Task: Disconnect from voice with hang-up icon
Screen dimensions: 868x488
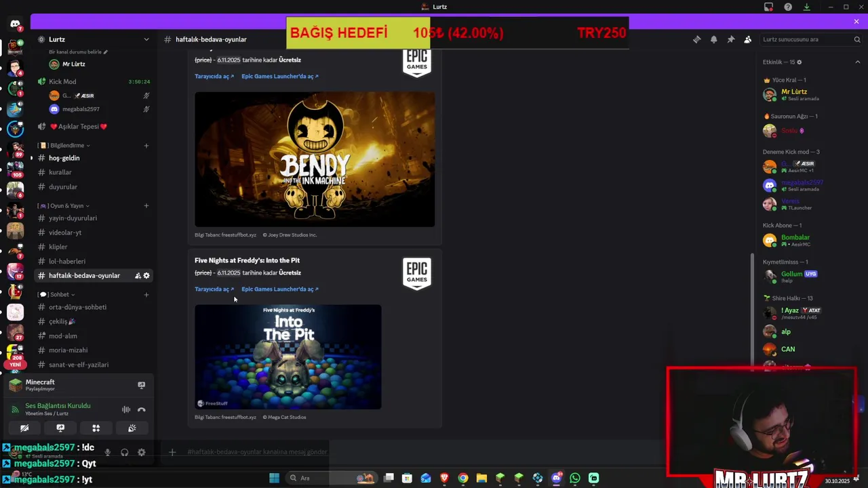Action: 141,409
